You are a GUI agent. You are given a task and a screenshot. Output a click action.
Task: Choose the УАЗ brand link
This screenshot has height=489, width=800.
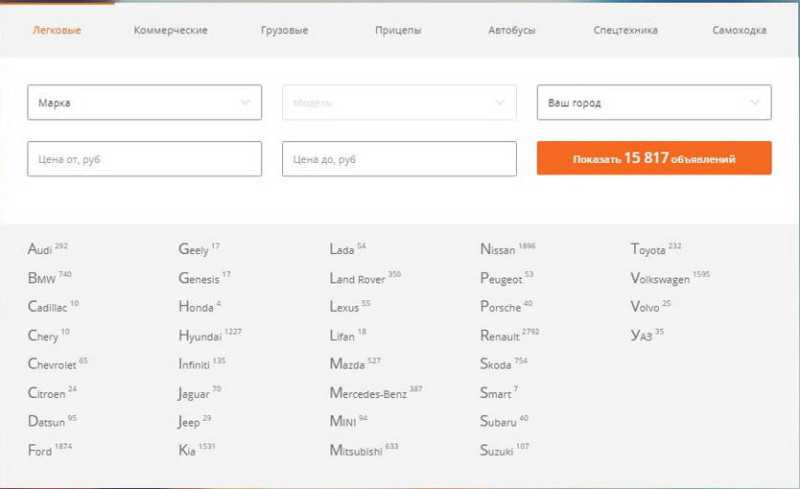641,336
